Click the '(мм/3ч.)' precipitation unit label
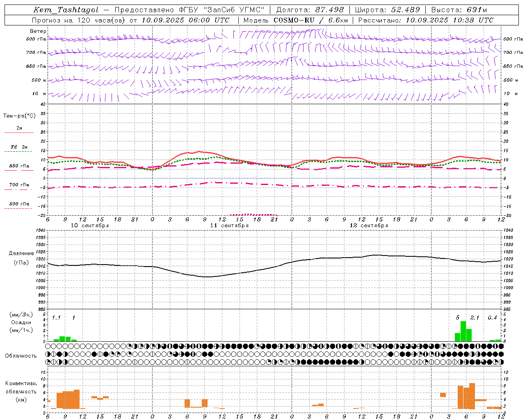525x420 pixels. pyautogui.click(x=21, y=315)
